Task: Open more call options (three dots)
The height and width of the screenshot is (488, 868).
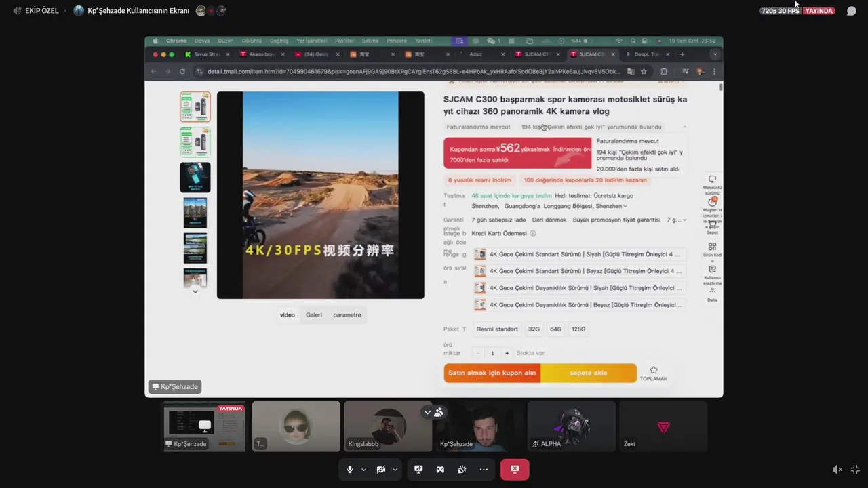Action: tap(484, 470)
